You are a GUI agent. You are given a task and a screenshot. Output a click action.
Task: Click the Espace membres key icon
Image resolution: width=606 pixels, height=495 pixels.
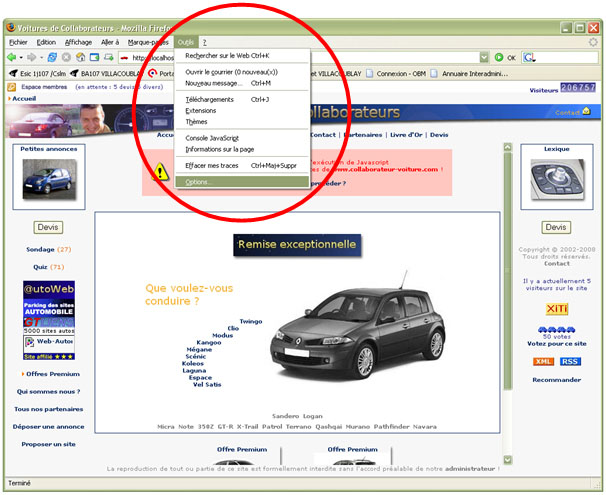12,87
